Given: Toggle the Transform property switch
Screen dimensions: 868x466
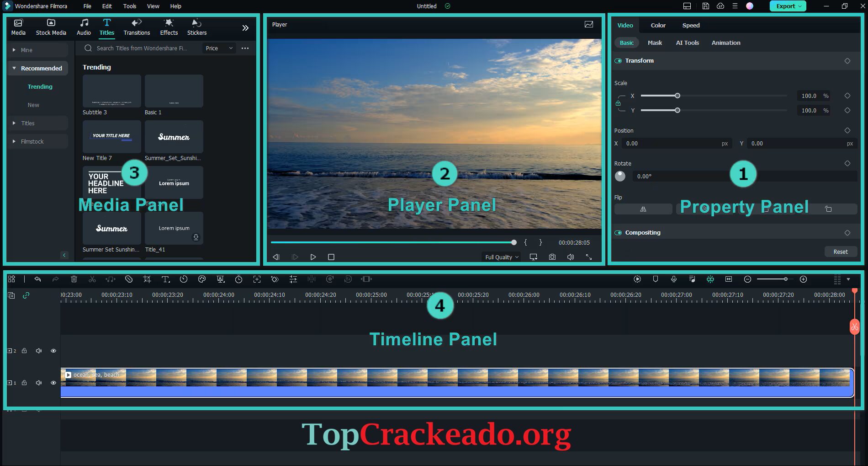Looking at the screenshot, I should pos(619,60).
